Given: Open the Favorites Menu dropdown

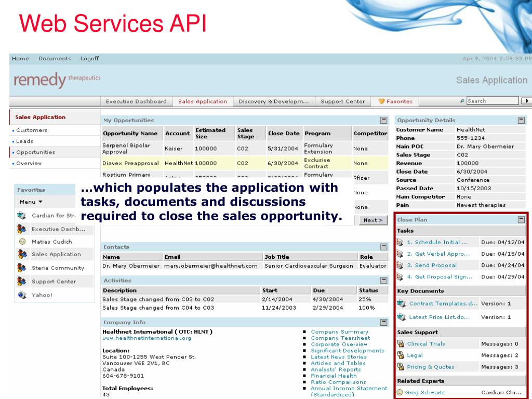Looking at the screenshot, I should (31, 202).
